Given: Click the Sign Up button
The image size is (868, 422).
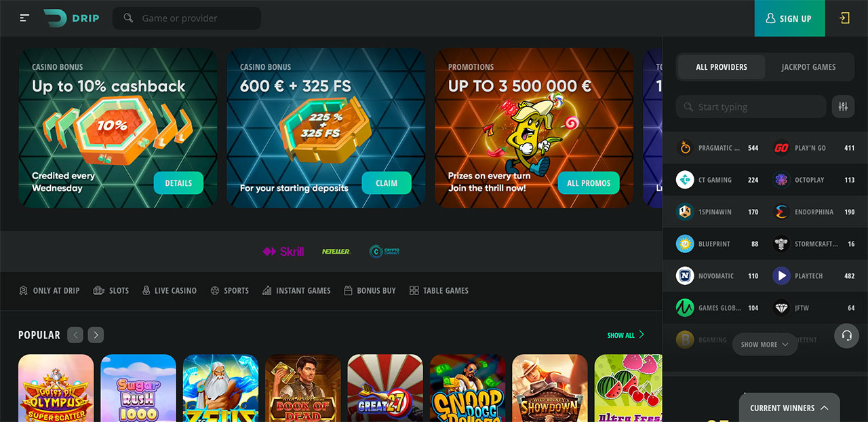Looking at the screenshot, I should coord(789,18).
